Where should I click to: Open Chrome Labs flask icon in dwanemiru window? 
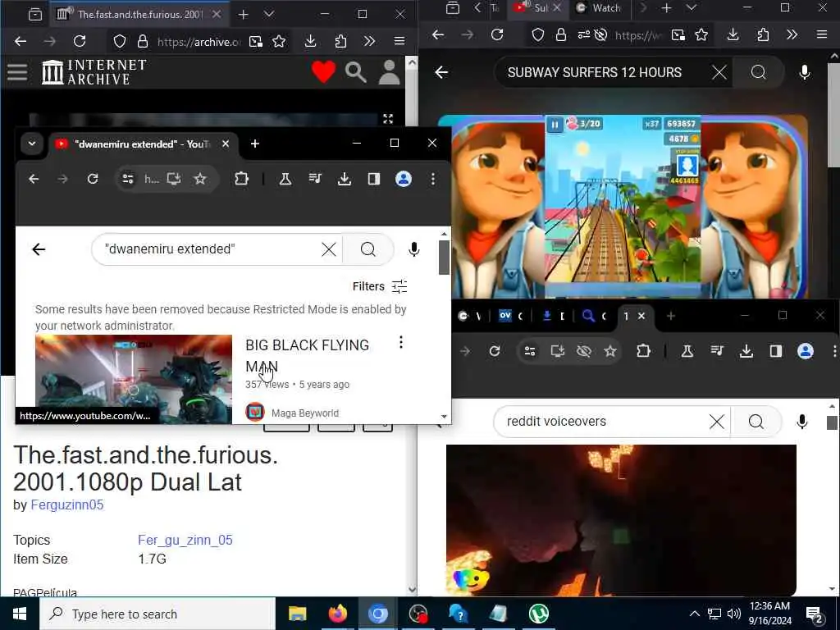coord(285,179)
